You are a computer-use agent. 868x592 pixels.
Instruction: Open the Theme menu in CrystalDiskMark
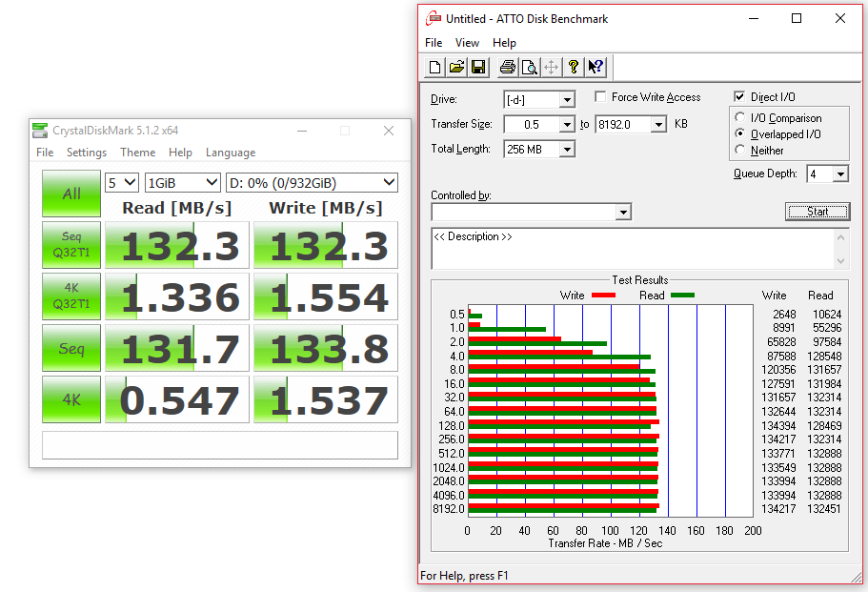[137, 153]
